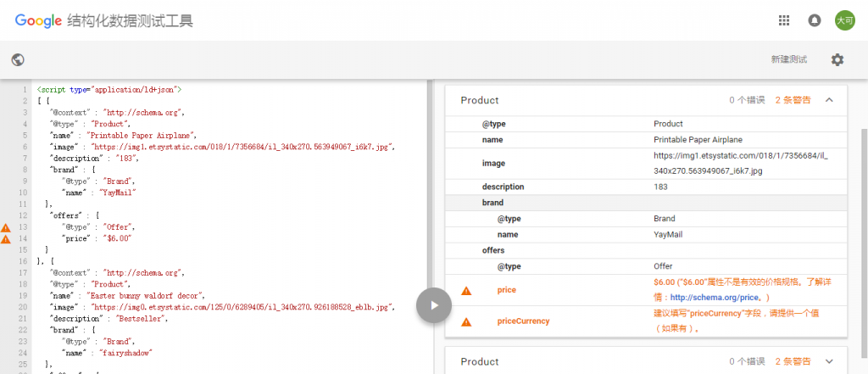Click warning triangle in priceCurrency row
Viewport: 868px width, 374px height.
465,322
